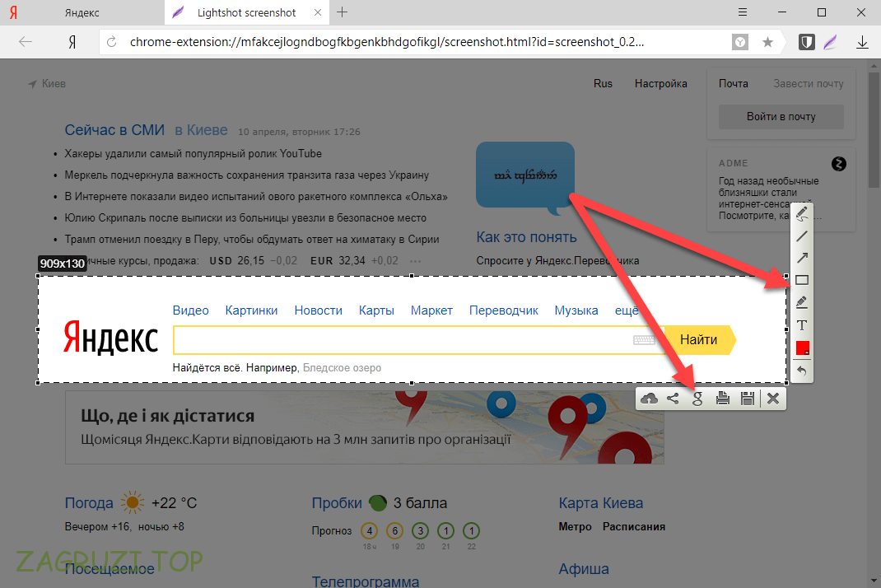The height and width of the screenshot is (588, 881).
Task: Open the Карта Киева link
Action: (x=600, y=502)
